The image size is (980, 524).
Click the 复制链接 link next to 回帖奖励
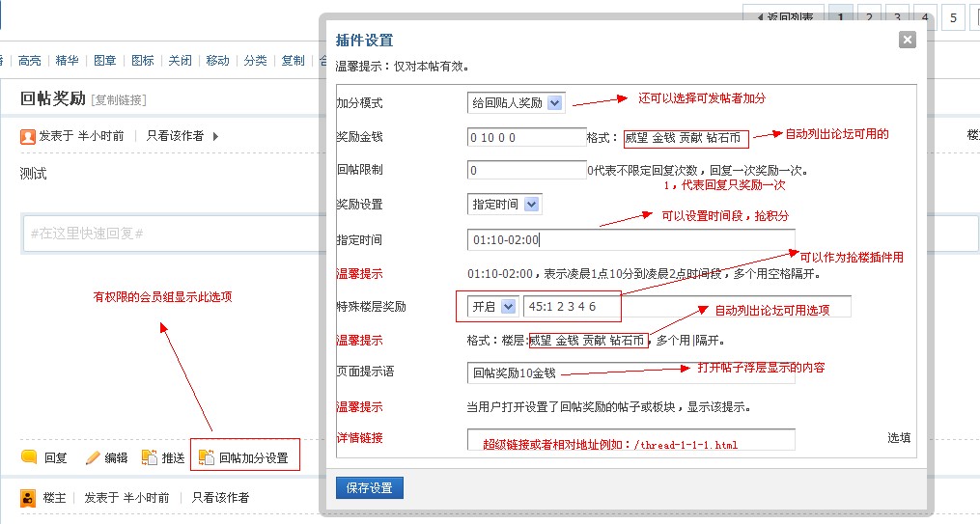click(119, 100)
